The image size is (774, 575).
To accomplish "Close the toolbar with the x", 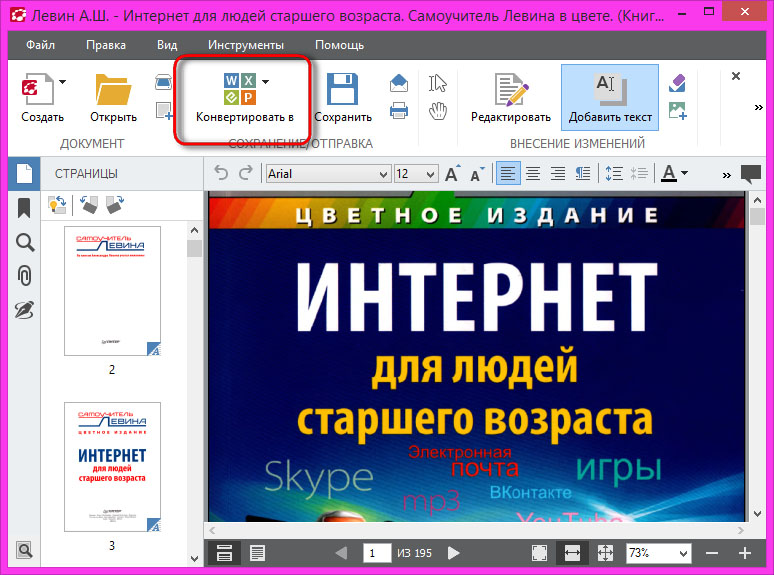I will coord(735,76).
